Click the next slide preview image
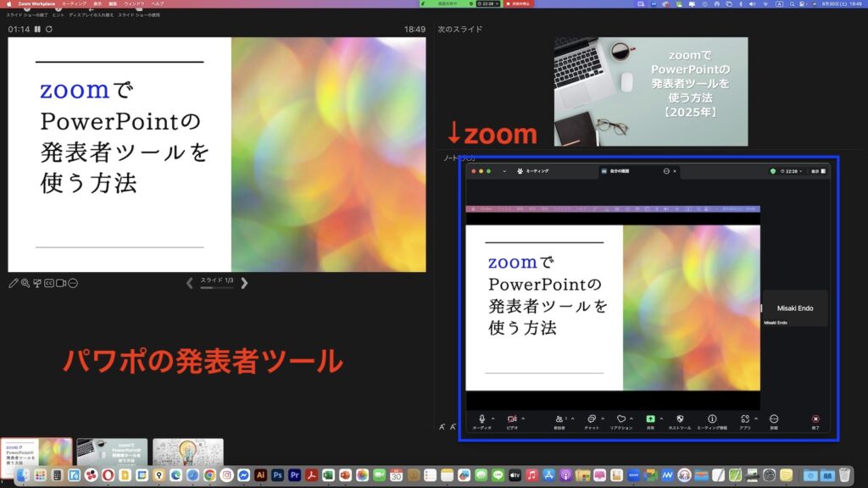868x488 pixels. (651, 91)
